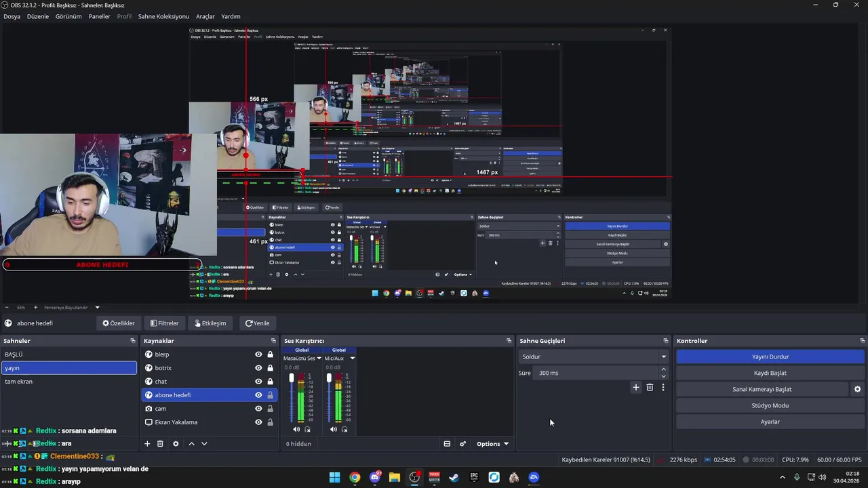This screenshot has width=868, height=488.
Task: Undock the Kaynaklar panel
Action: point(273,341)
